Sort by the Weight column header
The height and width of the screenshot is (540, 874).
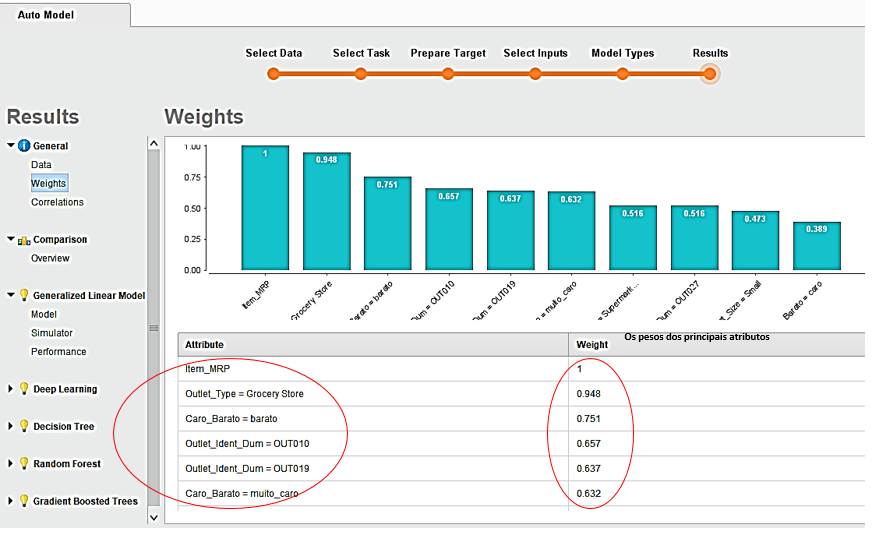coord(717,344)
